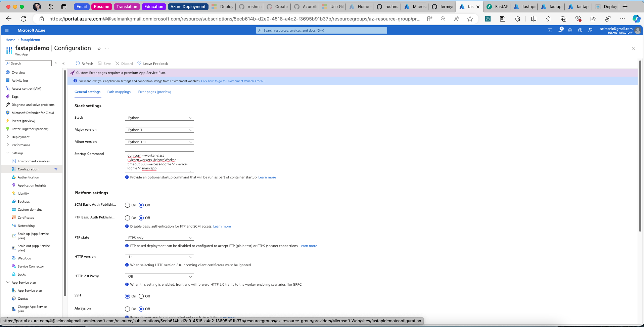Select the Resume tab group

pos(101,6)
